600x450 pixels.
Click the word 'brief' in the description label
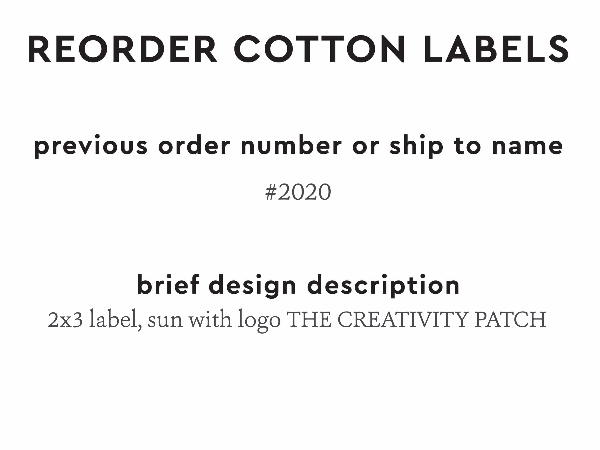point(166,285)
